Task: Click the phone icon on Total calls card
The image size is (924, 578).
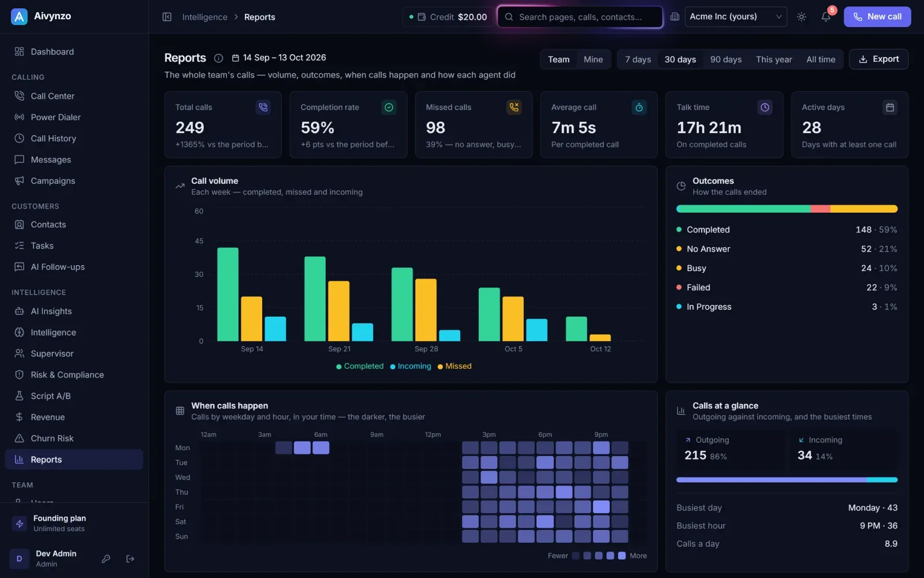Action: (263, 107)
